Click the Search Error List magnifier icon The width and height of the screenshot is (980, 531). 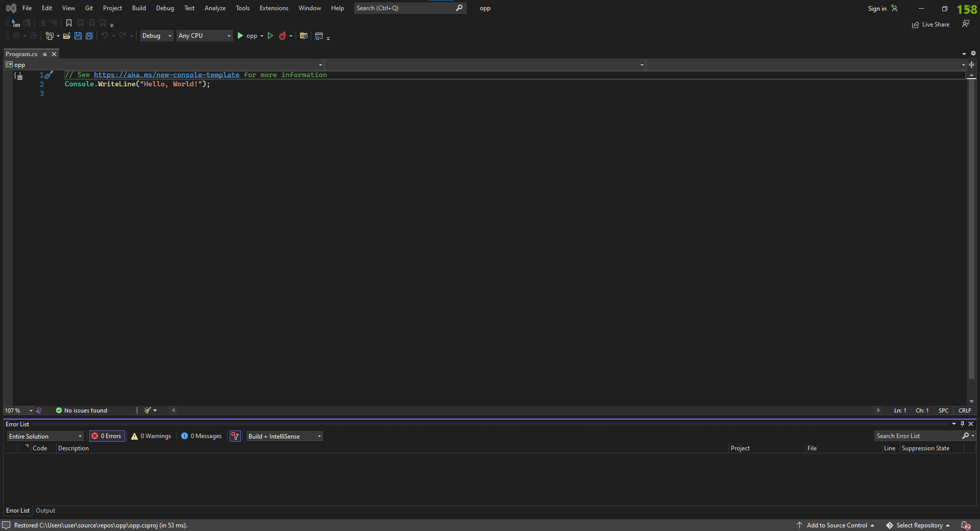965,436
